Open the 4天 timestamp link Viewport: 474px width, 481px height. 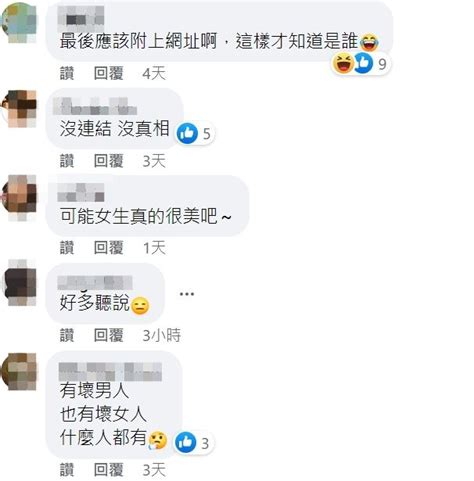[x=154, y=73]
